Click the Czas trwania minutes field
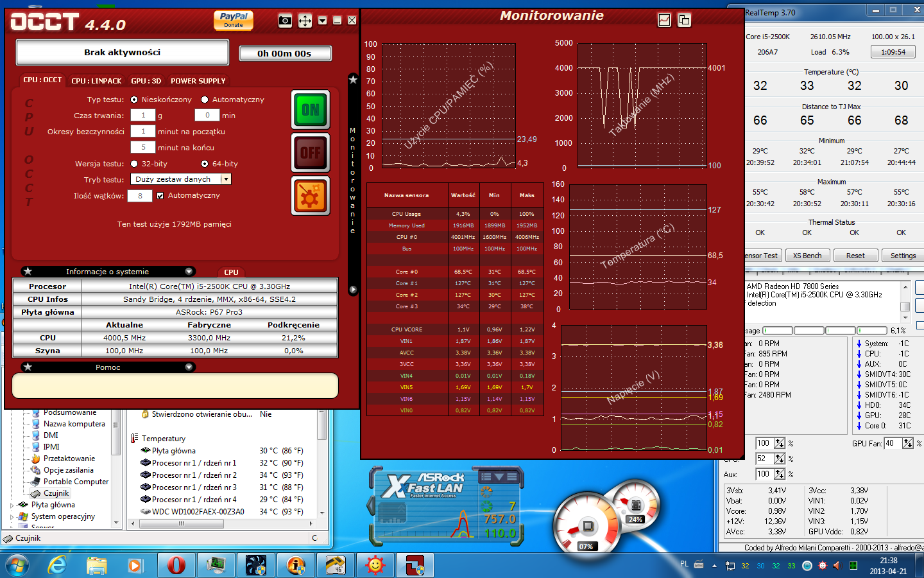This screenshot has width=924, height=578. click(x=207, y=115)
